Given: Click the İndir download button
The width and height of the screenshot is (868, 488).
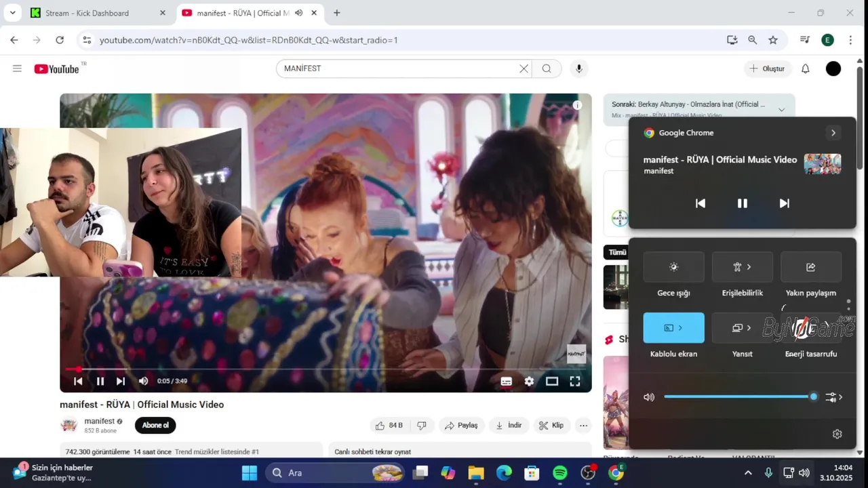Looking at the screenshot, I should [509, 426].
